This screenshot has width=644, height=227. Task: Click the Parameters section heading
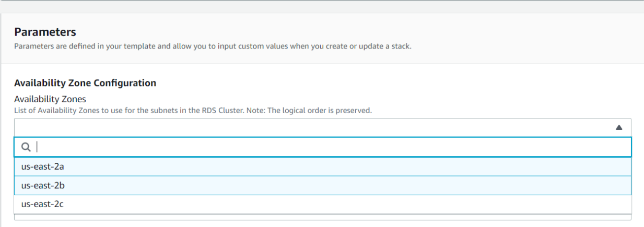pos(45,32)
